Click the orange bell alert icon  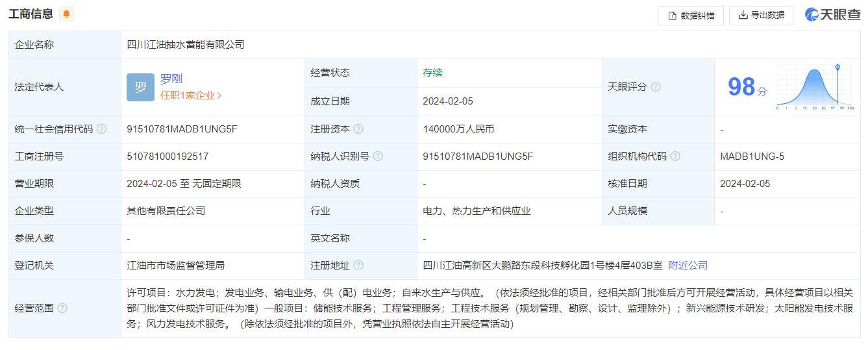tap(66, 14)
